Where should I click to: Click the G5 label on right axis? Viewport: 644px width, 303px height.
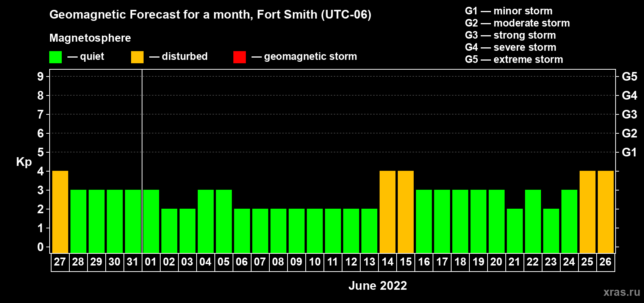click(630, 77)
